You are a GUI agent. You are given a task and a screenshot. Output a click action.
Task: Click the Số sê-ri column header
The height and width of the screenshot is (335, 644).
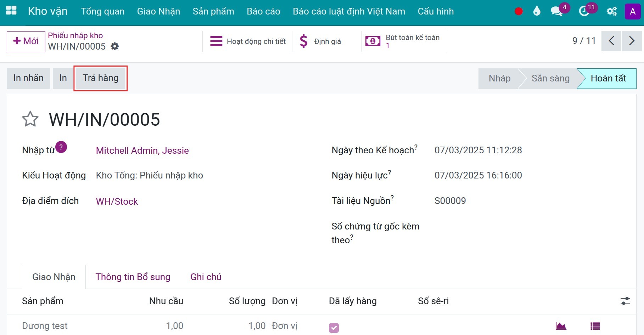click(433, 301)
